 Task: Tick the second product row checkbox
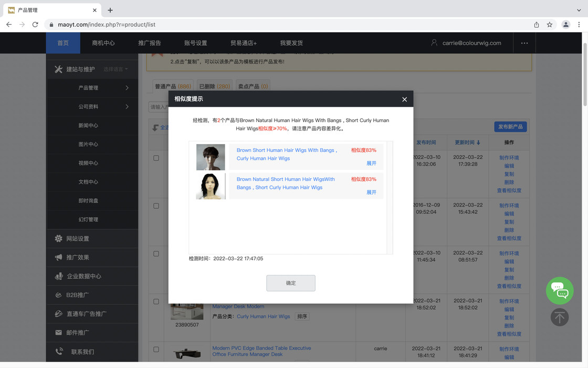coord(156,206)
